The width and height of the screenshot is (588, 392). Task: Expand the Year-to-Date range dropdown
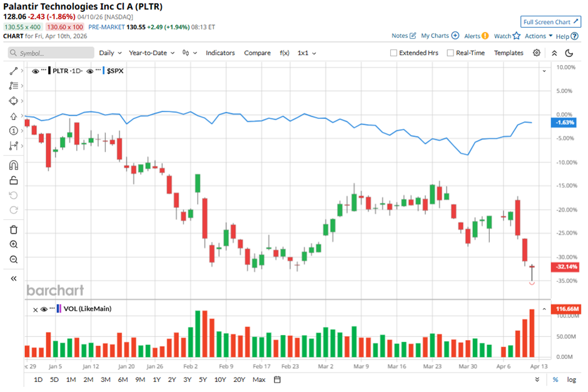152,53
